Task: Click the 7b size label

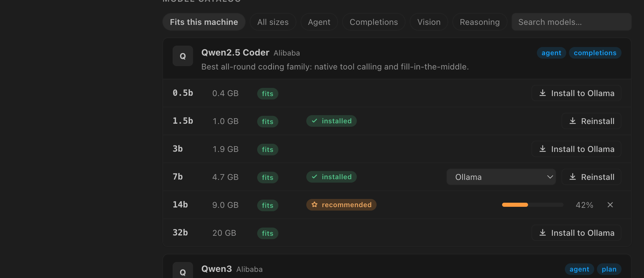Action: click(178, 177)
